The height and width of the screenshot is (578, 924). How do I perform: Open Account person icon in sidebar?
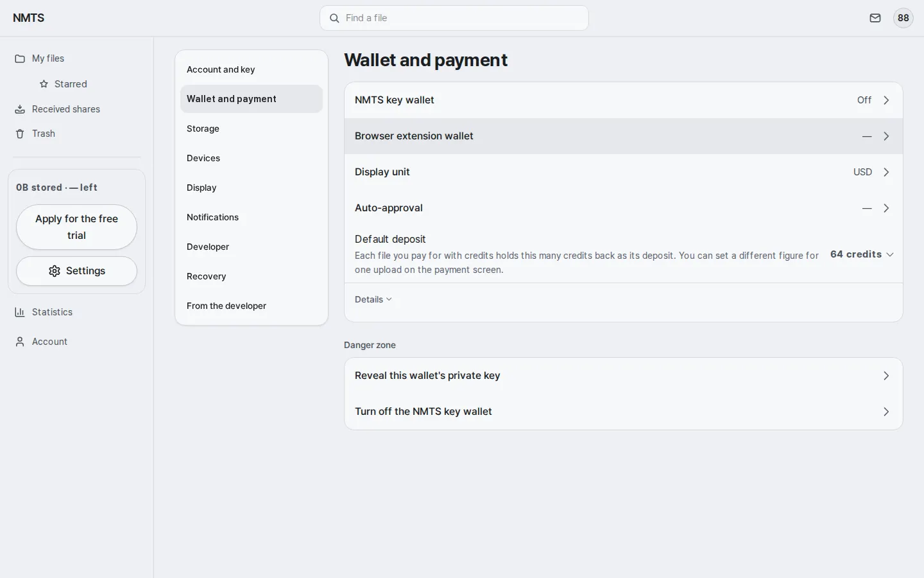20,342
